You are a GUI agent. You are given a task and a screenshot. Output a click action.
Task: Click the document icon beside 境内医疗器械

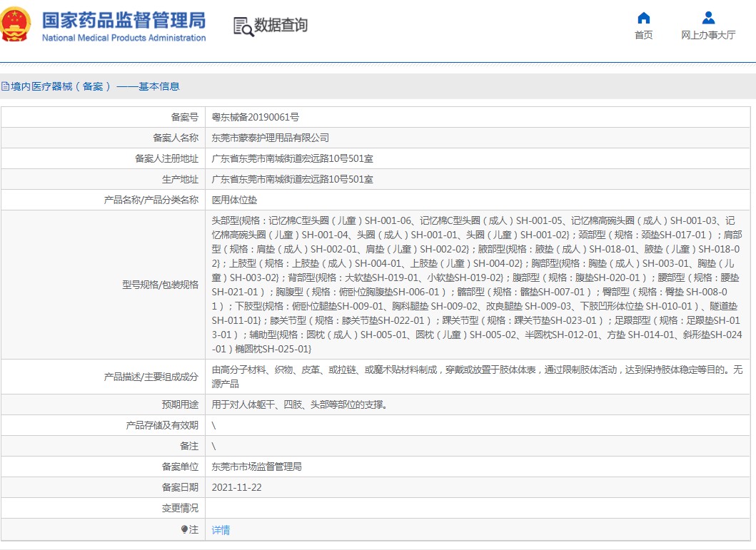tap(5, 87)
